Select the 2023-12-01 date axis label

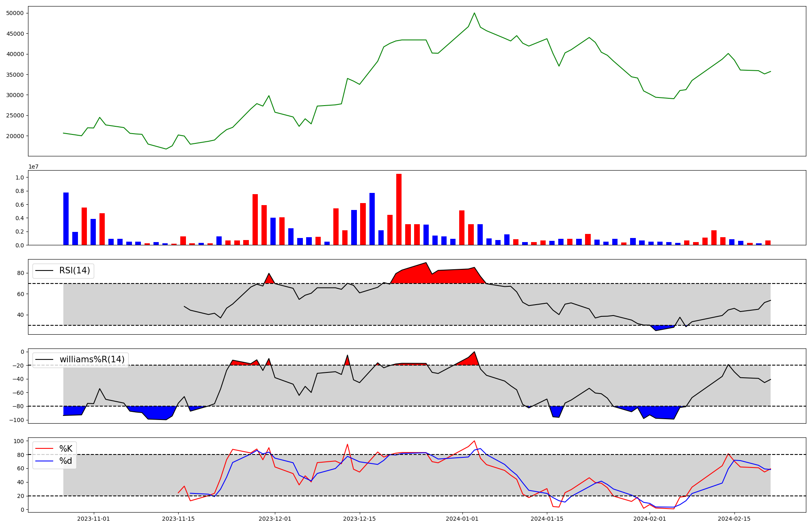pos(275,519)
